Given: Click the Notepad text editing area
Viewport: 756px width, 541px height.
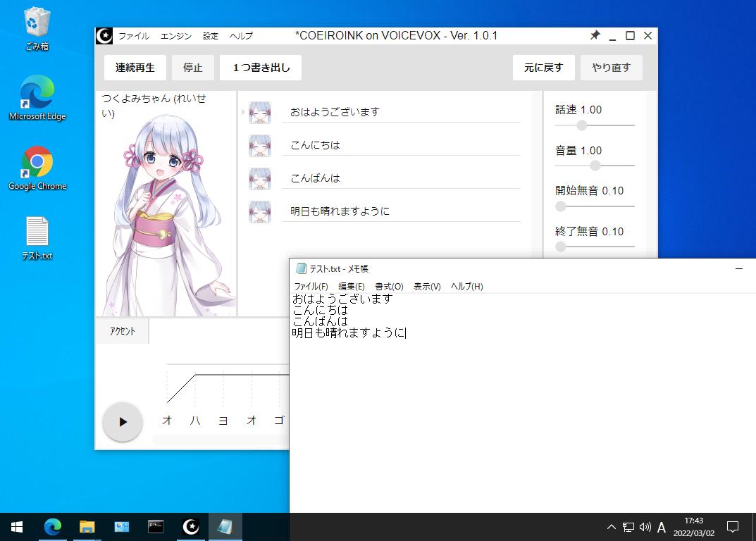Looking at the screenshot, I should 523,403.
